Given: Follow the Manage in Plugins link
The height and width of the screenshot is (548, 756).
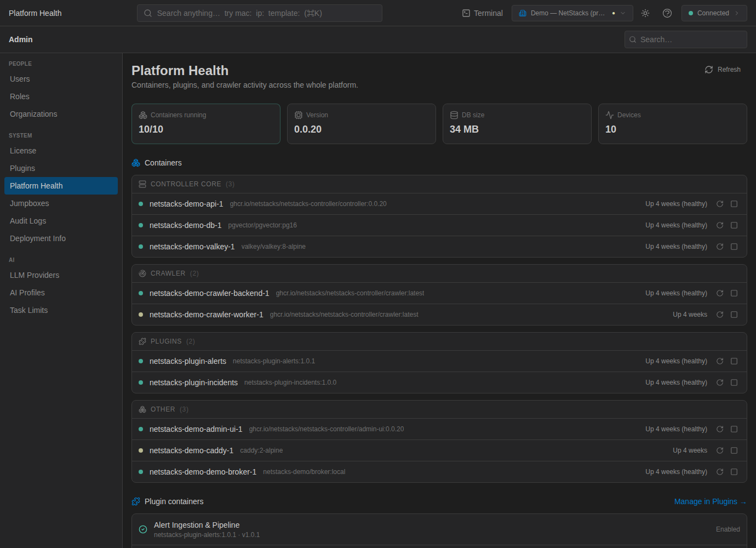Looking at the screenshot, I should 710,501.
